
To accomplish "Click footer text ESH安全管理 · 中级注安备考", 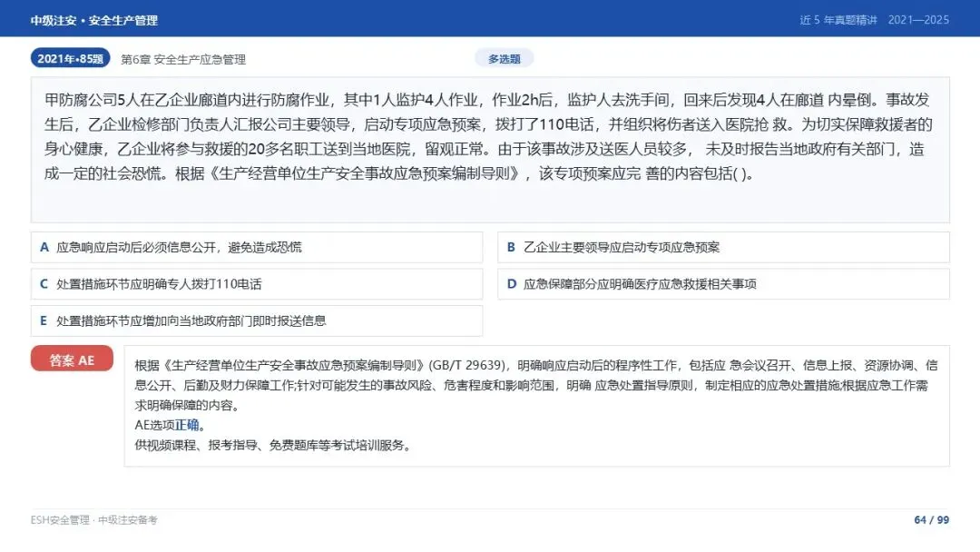I will click(93, 520).
